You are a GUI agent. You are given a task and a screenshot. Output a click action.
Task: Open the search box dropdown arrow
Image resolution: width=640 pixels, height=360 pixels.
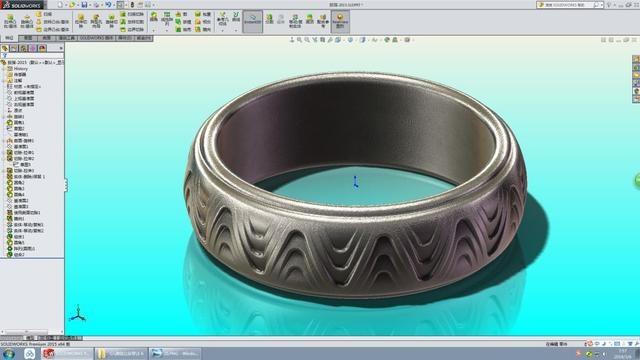[x=601, y=5]
